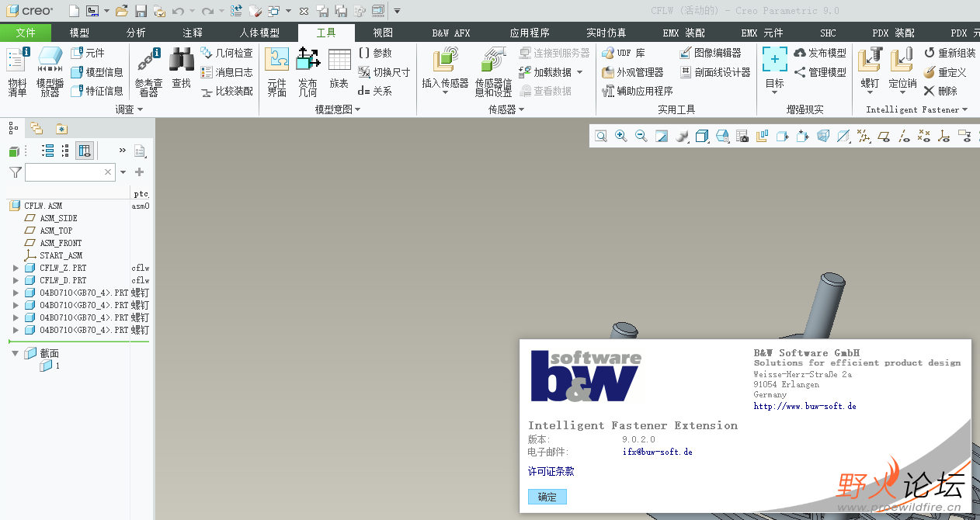The image size is (980, 520).
Task: Open the 元件界面 component interface tool
Action: tap(277, 71)
